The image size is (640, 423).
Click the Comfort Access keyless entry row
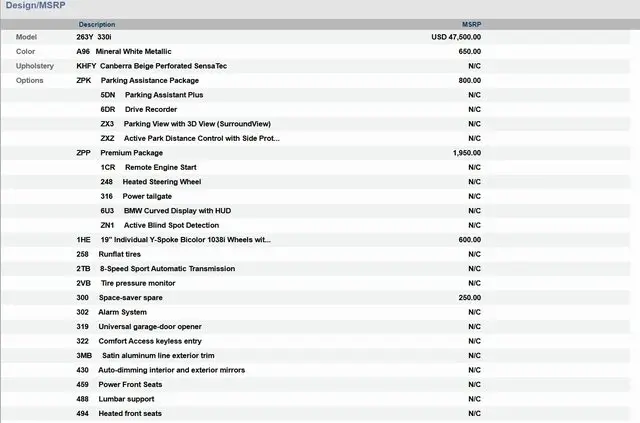point(149,341)
